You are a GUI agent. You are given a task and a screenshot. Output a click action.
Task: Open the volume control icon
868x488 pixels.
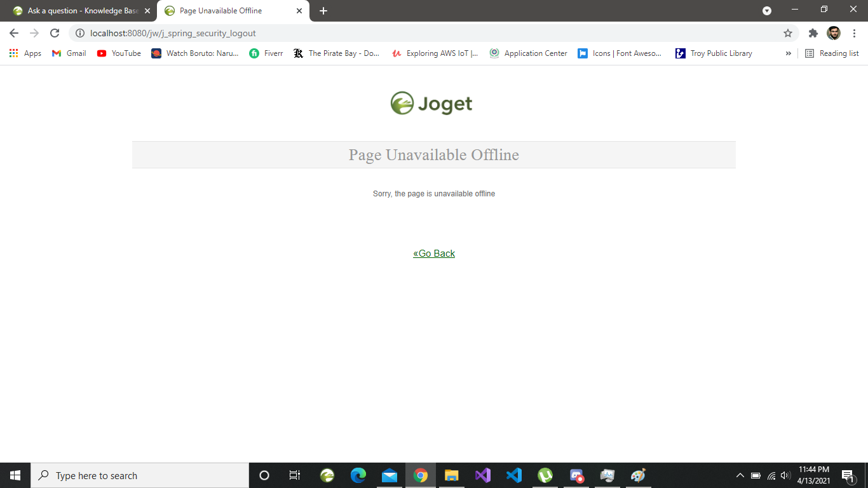pyautogui.click(x=785, y=475)
